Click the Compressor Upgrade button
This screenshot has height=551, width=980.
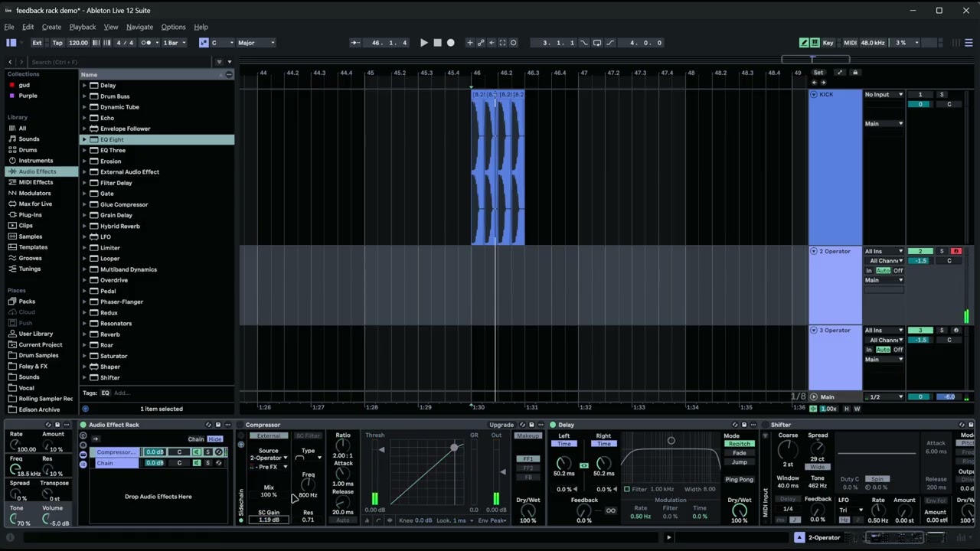[x=501, y=425]
